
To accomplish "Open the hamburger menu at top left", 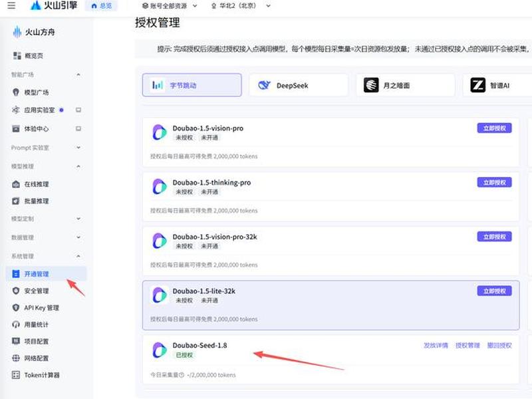I will pos(11,5).
